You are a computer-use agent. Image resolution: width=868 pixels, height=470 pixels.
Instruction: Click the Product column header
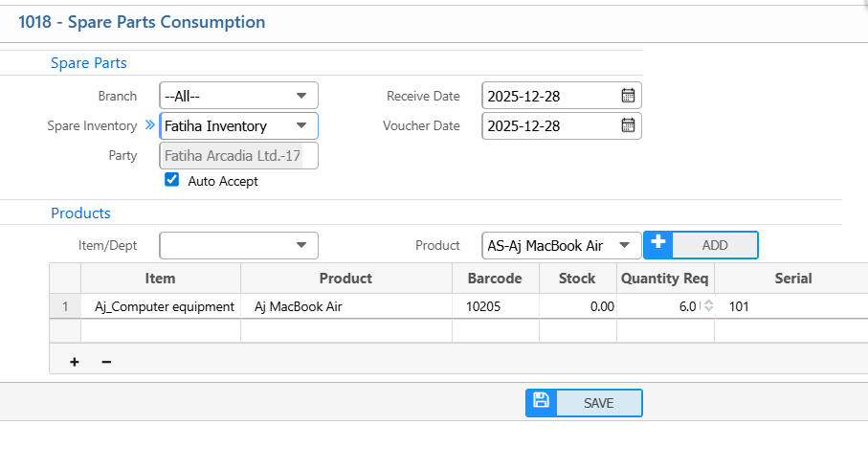[x=345, y=279]
